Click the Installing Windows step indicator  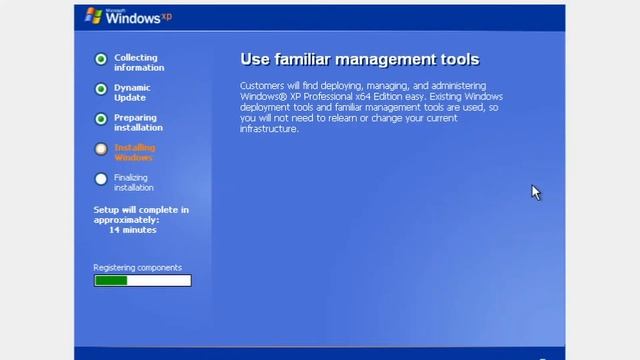(x=101, y=149)
